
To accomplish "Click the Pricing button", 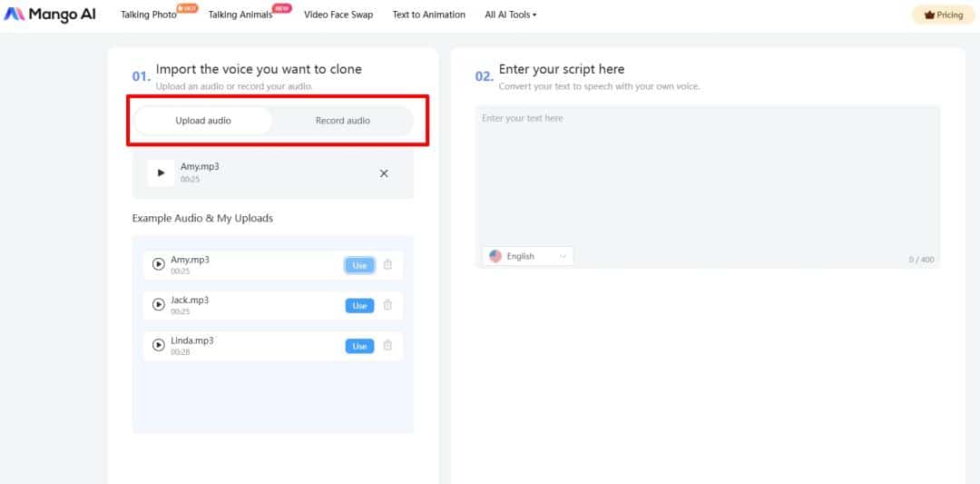I will tap(943, 15).
